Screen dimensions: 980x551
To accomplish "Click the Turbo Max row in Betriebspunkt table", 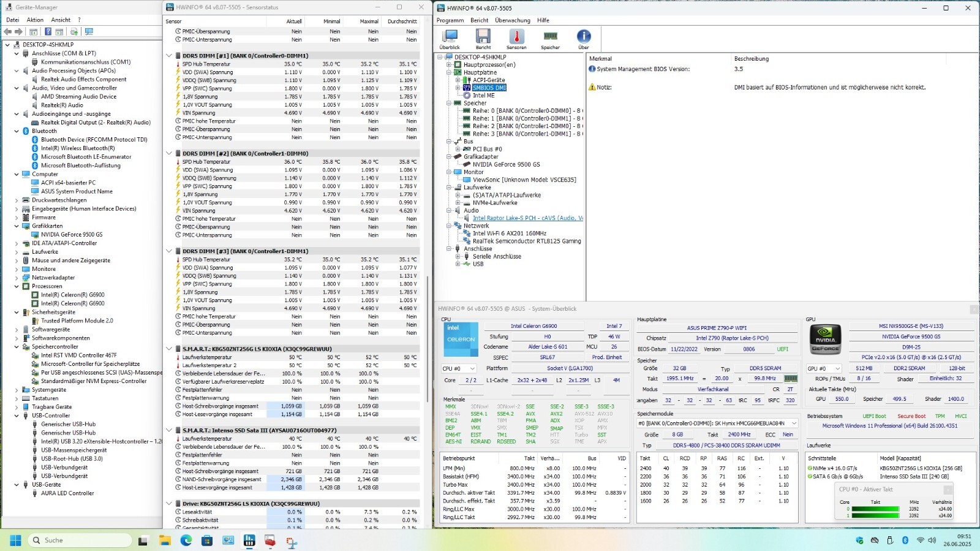I will [x=535, y=485].
